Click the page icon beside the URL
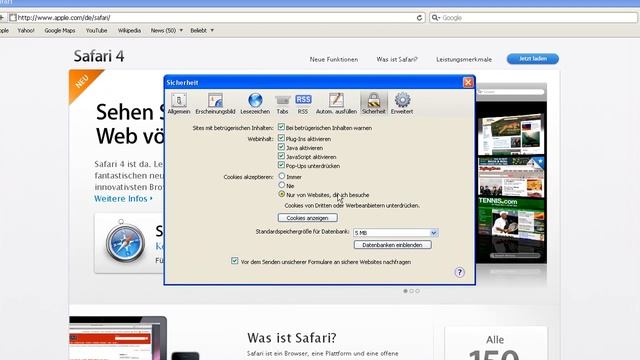 tap(13, 18)
